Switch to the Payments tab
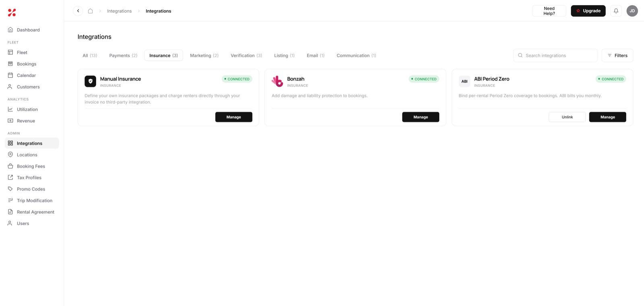 pyautogui.click(x=123, y=56)
